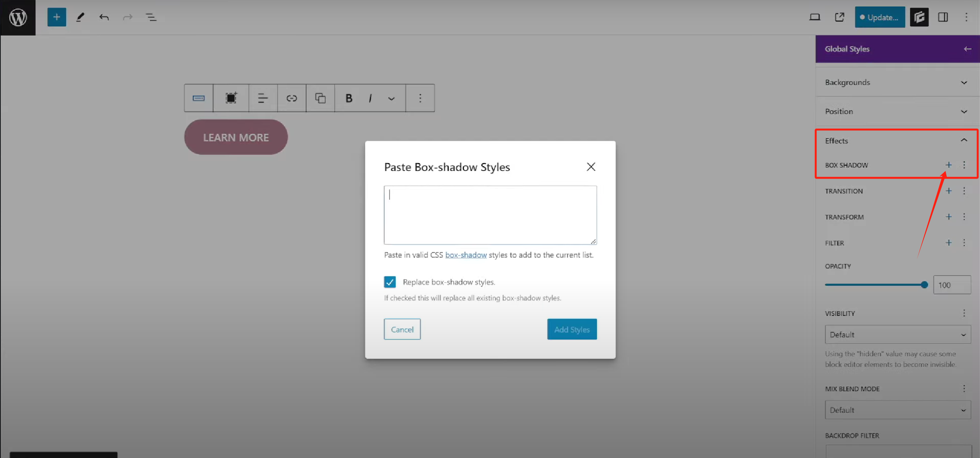Click Add Styles button
980x458 pixels.
click(x=571, y=329)
